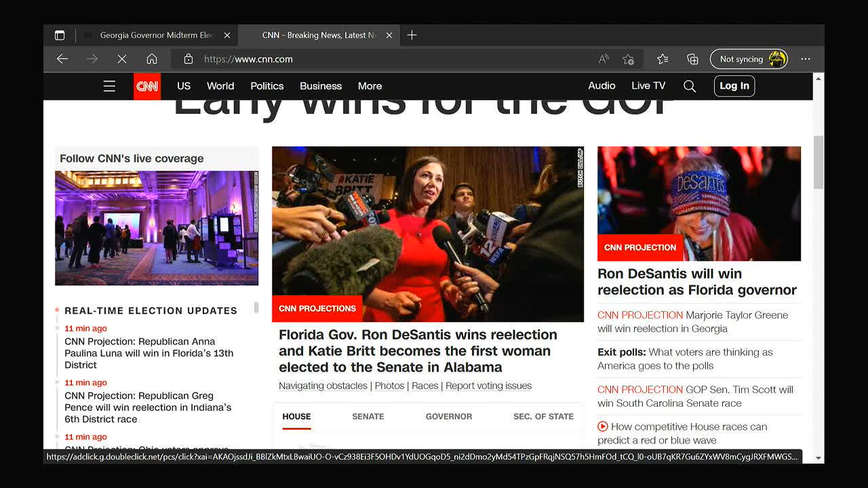
Task: Open Ron DeSantis Florida governor headline
Action: (697, 282)
